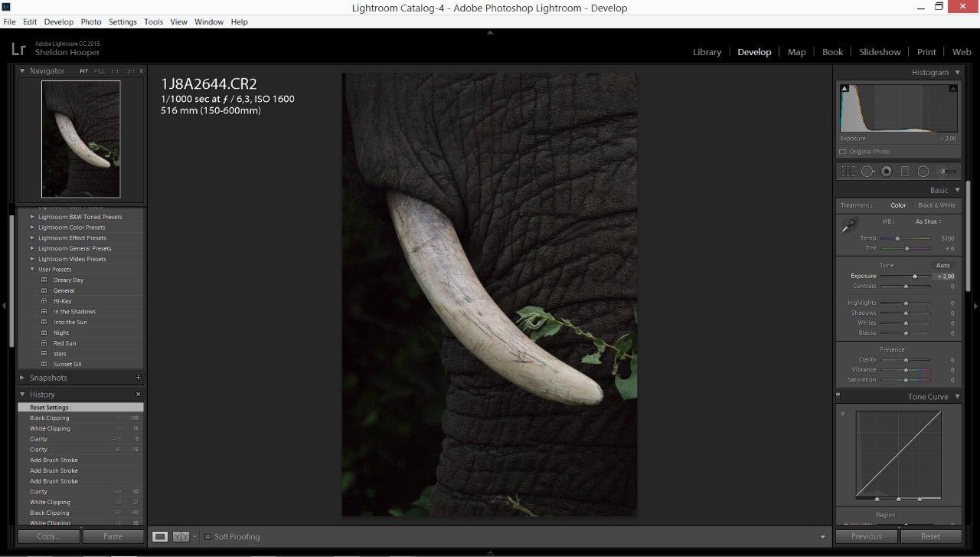Toggle the Tone Curve panel on/off switch
Image resolution: width=980 pixels, height=557 pixels.
click(x=838, y=396)
